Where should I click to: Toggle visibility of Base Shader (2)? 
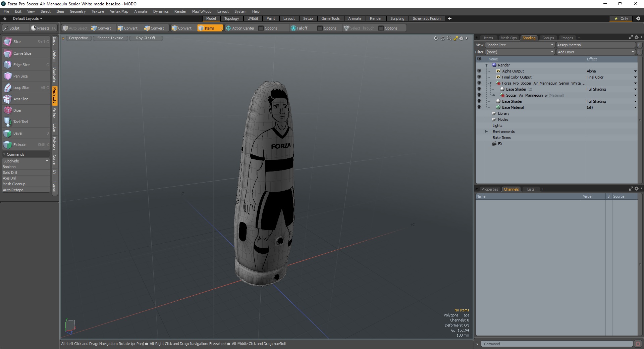click(479, 89)
